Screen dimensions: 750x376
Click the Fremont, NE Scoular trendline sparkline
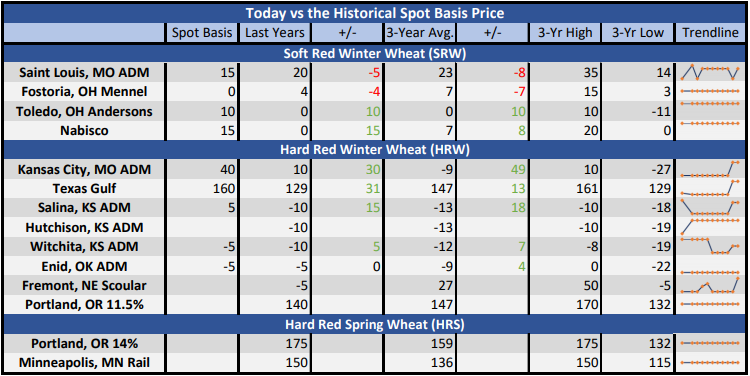tap(710, 286)
